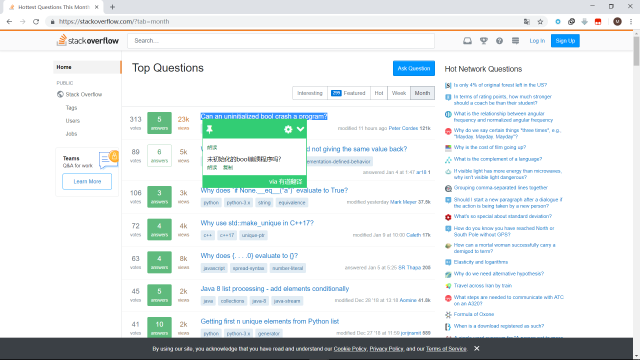
Task: Switch to the Week tab
Action: 399,93
